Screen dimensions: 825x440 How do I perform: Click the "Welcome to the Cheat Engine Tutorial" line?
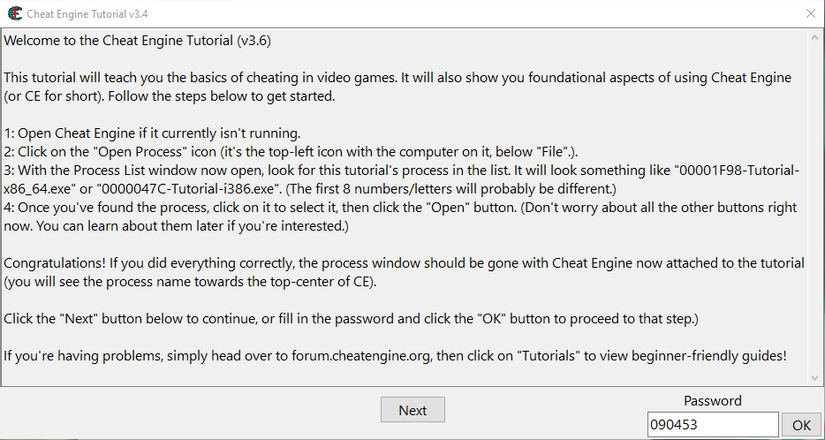click(137, 42)
